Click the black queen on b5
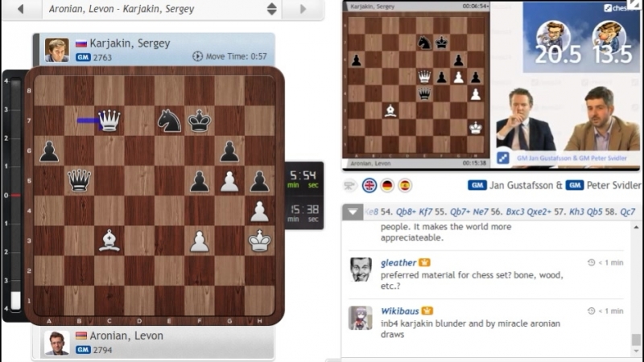The height and width of the screenshot is (362, 644). [x=79, y=180]
